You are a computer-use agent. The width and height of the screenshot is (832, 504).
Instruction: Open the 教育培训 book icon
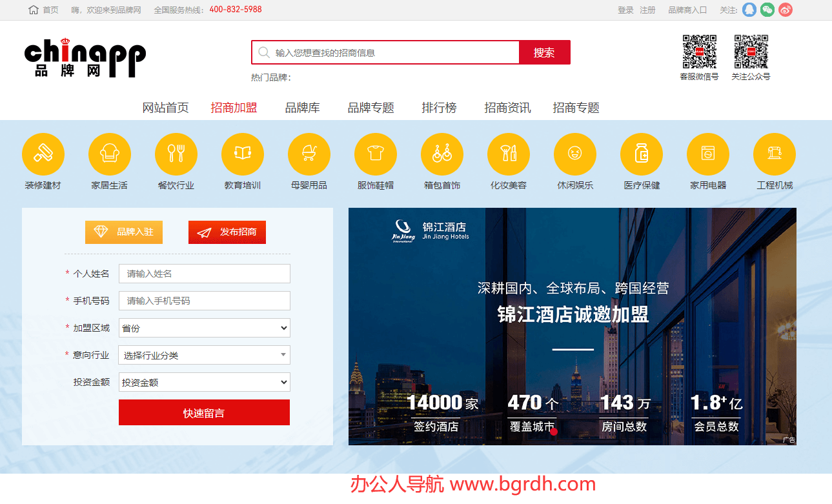click(x=243, y=154)
